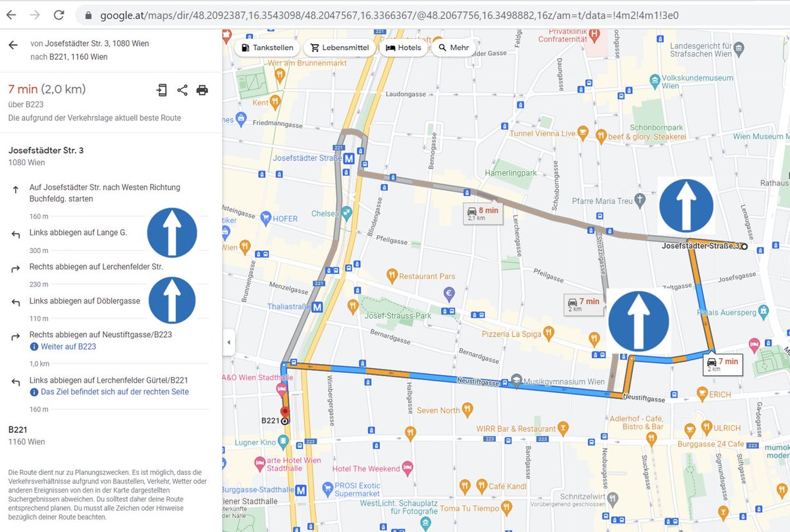Click the Restaurant Pars map marker
Viewport: 790px width, 532px height.
click(x=392, y=275)
